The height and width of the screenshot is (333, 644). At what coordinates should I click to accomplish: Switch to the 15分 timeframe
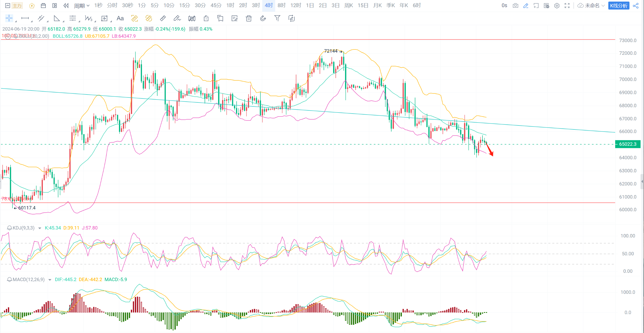tap(185, 6)
